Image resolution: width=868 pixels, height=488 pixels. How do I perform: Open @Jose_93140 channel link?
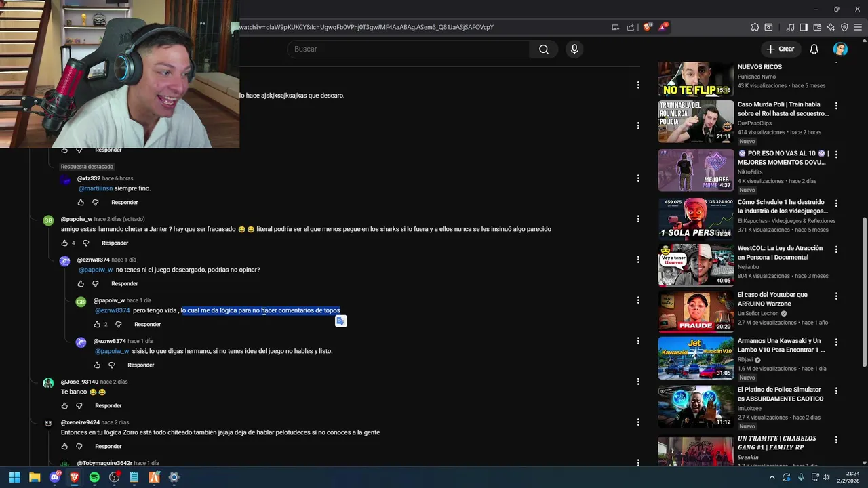79,382
